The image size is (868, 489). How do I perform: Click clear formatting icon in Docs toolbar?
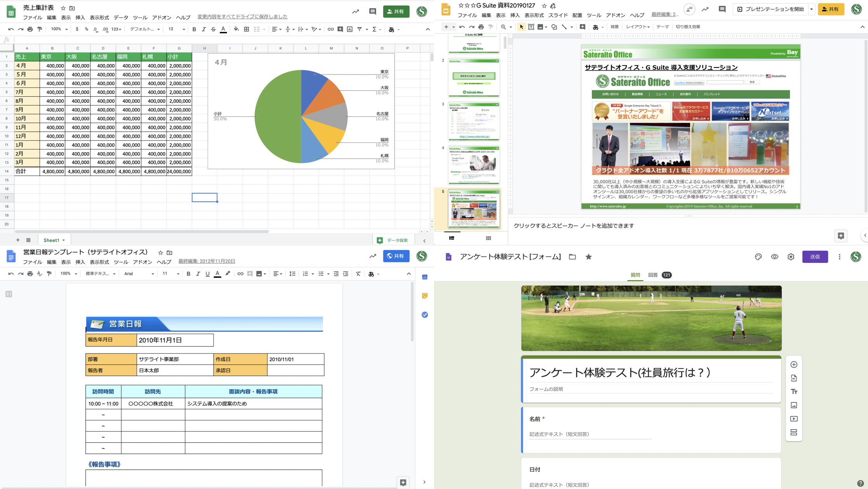[358, 274]
